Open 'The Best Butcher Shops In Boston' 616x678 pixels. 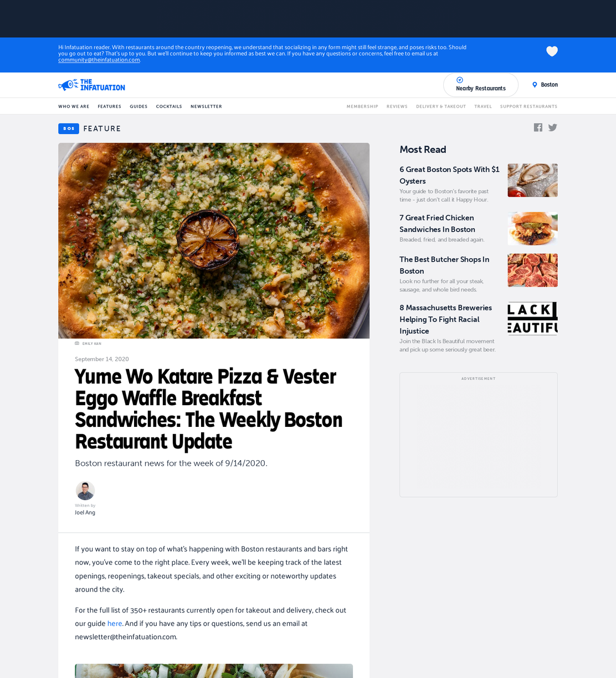tap(444, 265)
